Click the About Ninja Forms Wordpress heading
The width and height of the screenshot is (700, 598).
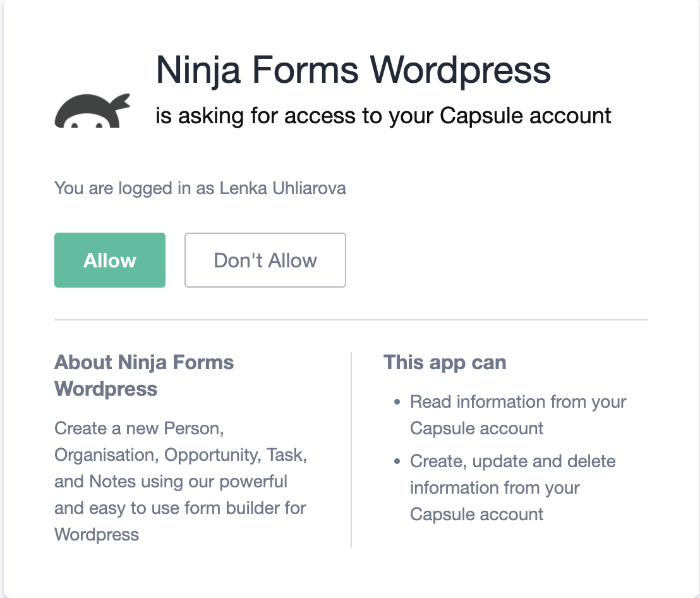[x=144, y=375]
